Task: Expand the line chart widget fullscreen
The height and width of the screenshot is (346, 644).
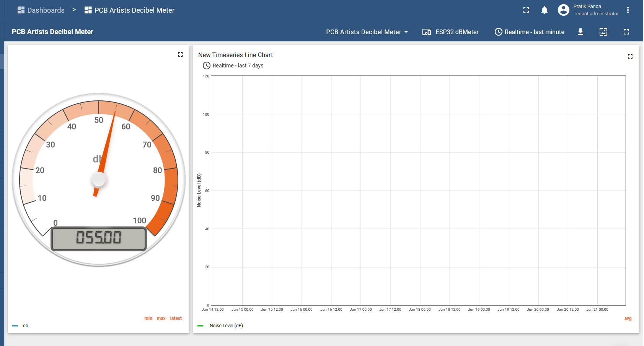Action: [x=630, y=56]
